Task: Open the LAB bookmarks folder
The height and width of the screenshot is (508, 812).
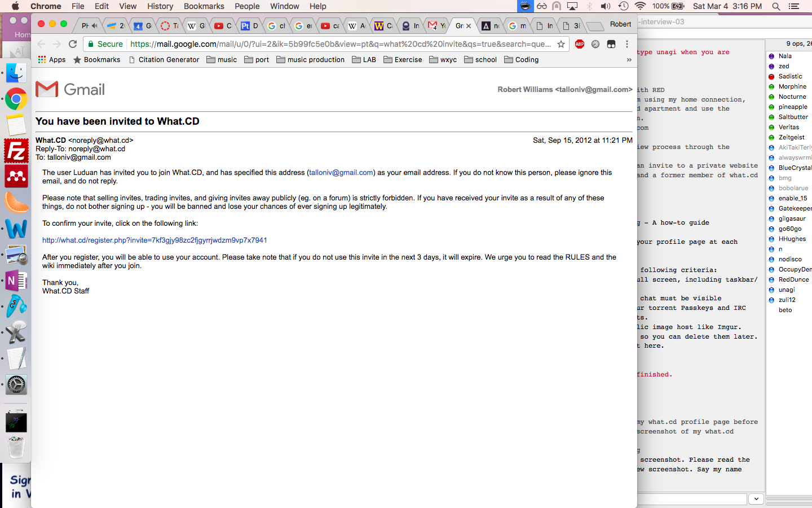Action: point(364,60)
